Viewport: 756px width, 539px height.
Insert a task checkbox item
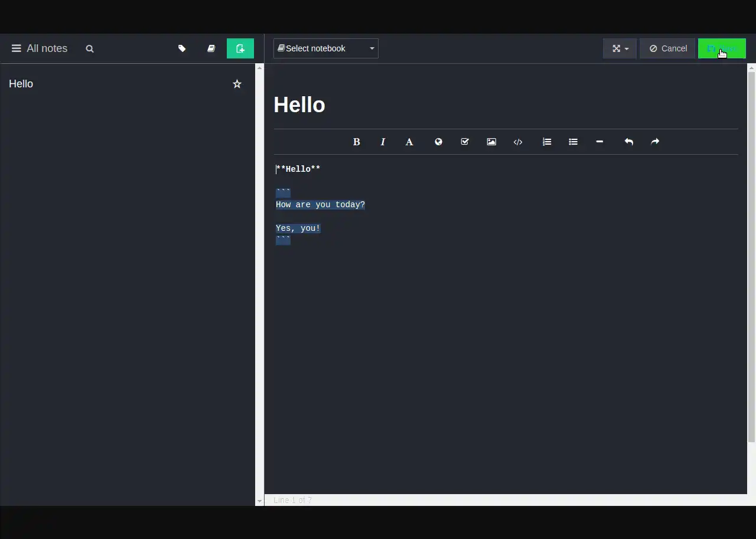tap(465, 142)
